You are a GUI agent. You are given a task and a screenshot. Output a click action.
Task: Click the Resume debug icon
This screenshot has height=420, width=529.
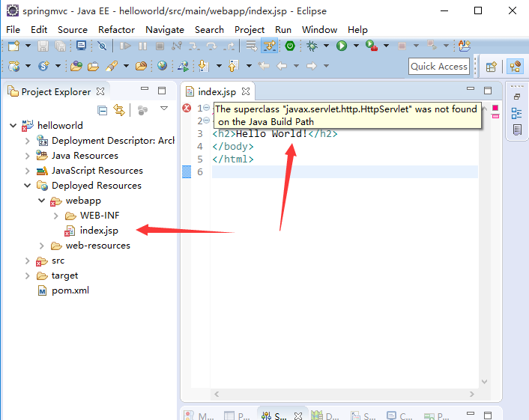click(x=125, y=46)
